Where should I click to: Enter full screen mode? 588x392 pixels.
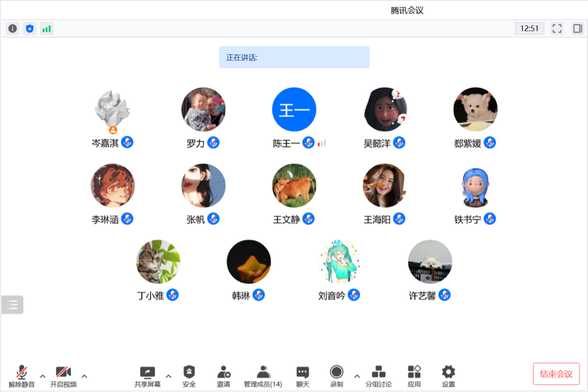tap(557, 28)
